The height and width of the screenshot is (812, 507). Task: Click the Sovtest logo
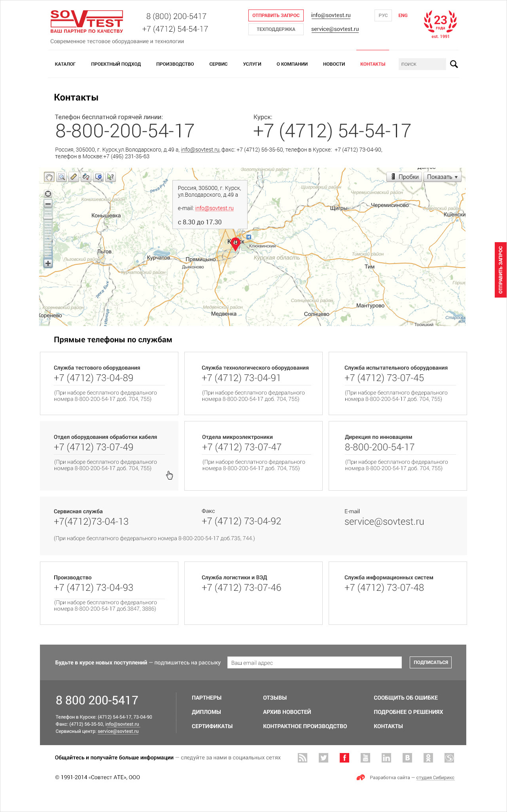[87, 21]
